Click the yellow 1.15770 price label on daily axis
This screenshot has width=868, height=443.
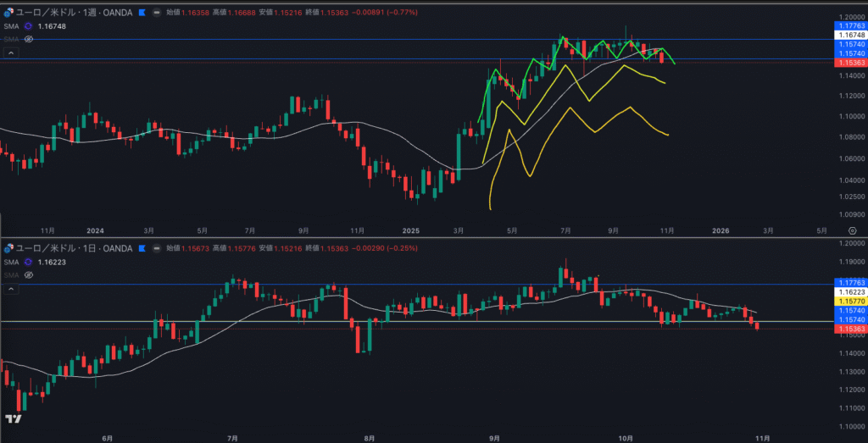coord(850,302)
